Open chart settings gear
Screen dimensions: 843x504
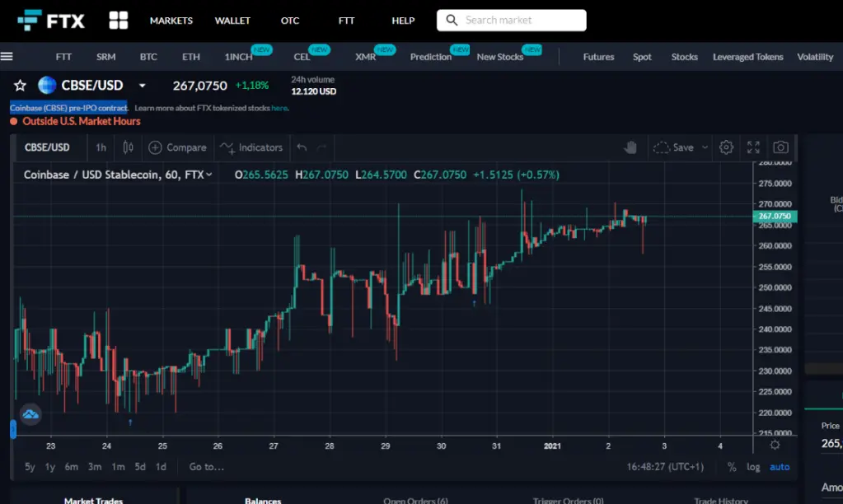[726, 147]
